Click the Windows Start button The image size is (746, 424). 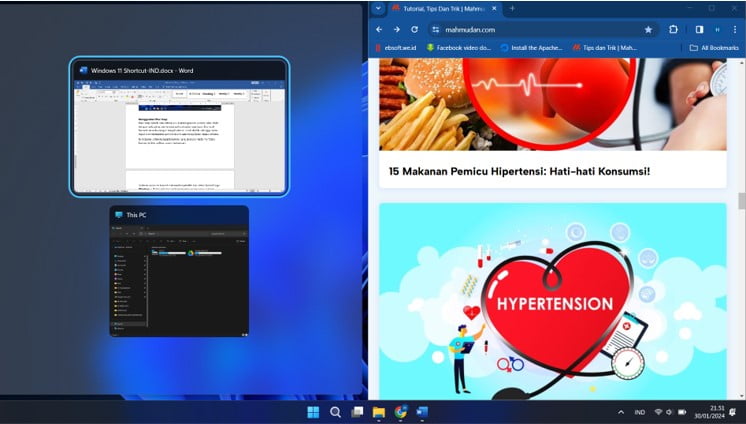point(313,411)
